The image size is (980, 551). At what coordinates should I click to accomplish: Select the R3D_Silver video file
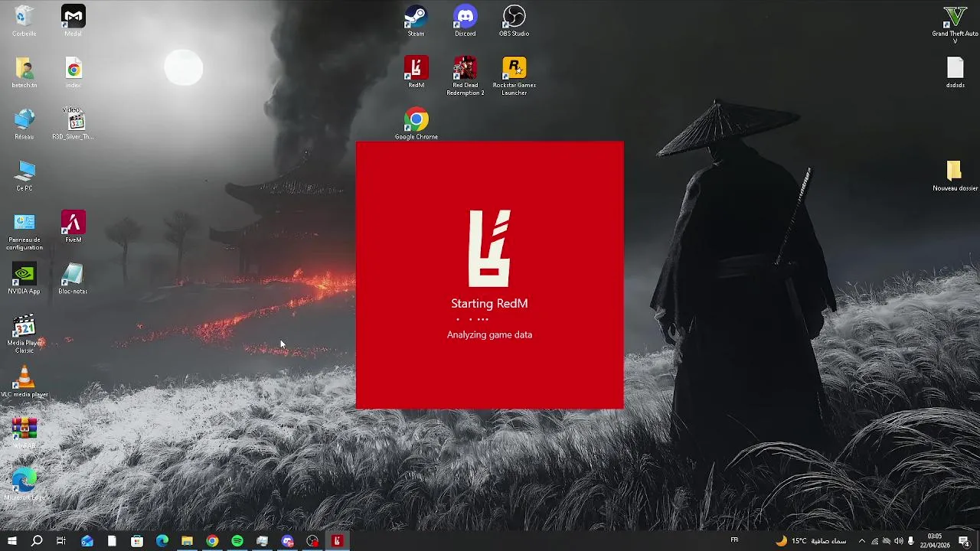[73, 124]
